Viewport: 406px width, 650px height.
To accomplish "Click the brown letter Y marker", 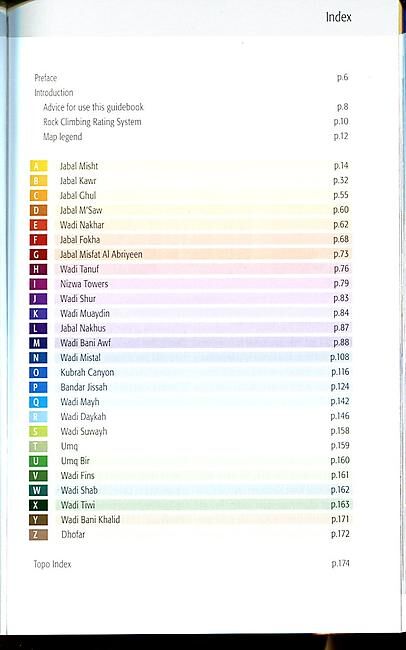I will (x=39, y=520).
